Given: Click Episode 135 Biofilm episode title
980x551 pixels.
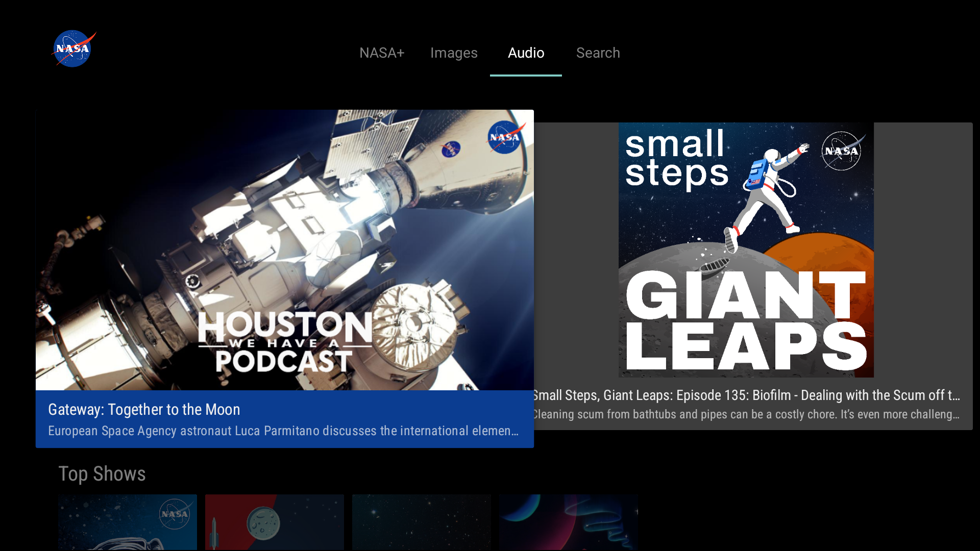Looking at the screenshot, I should 745,395.
